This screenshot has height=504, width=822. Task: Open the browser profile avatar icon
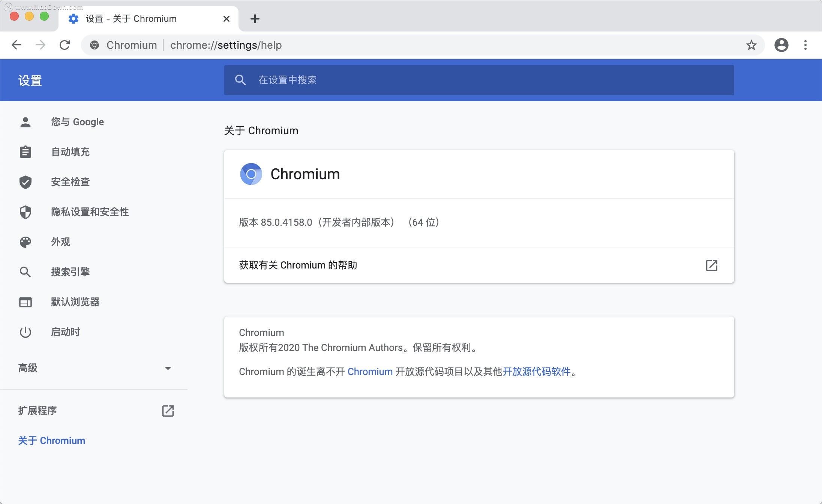[781, 45]
